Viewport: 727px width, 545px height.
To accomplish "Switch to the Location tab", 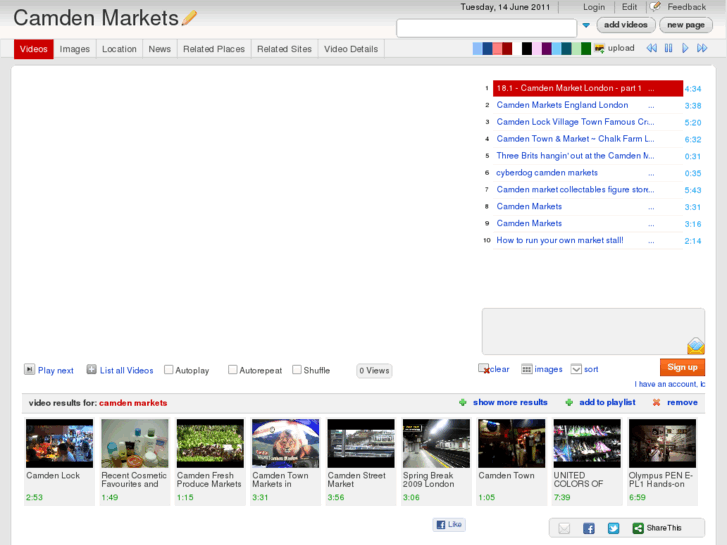I will point(119,49).
